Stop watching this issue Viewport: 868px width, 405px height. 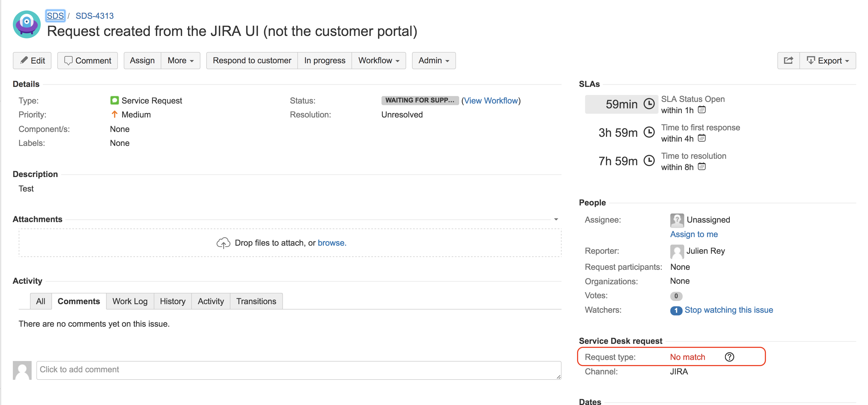click(728, 310)
